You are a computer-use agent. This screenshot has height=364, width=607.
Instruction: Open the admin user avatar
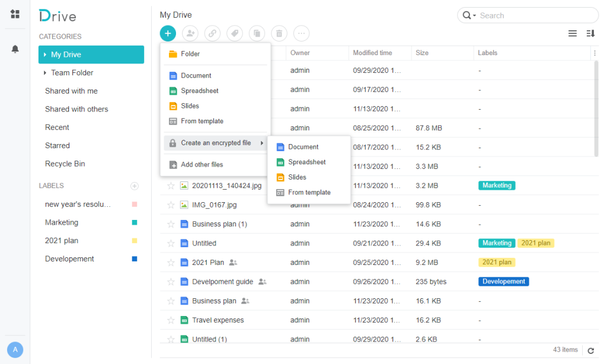pos(15,350)
